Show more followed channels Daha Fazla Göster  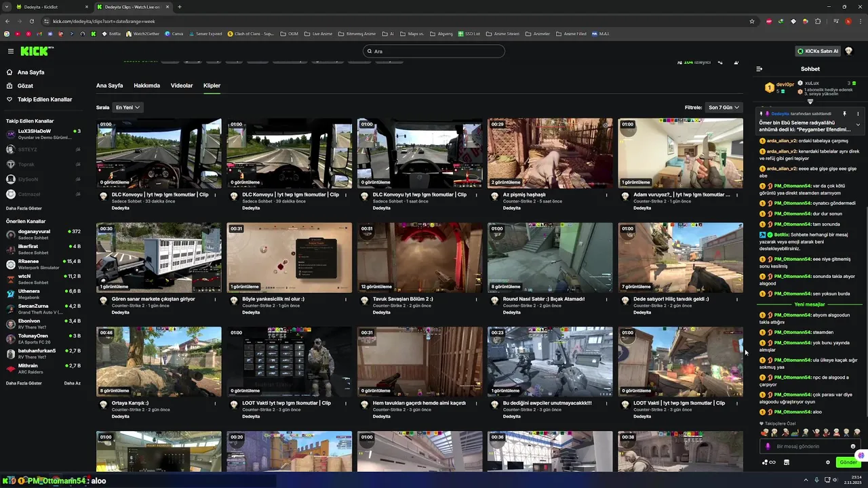click(24, 208)
